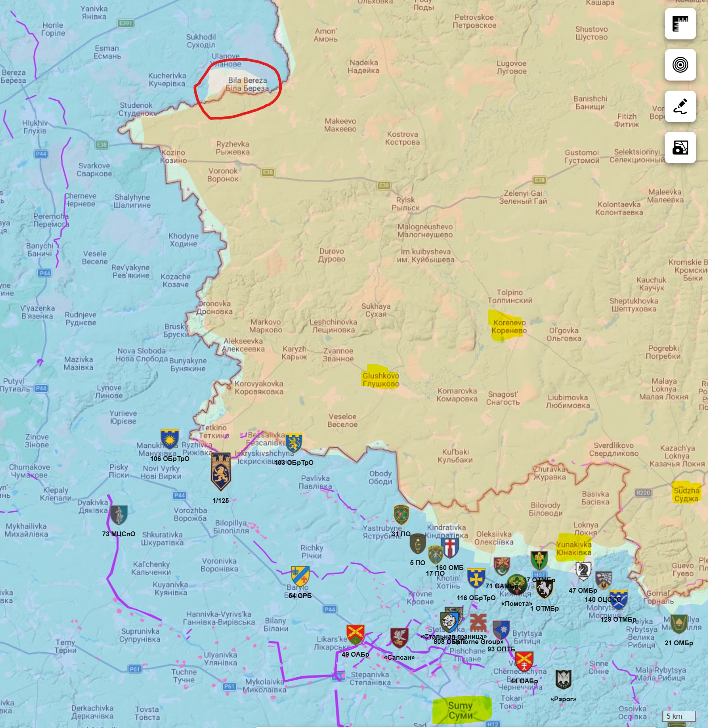Click the 140 ОЦССО unit emblem
The height and width of the screenshot is (728, 708).
coord(603,580)
